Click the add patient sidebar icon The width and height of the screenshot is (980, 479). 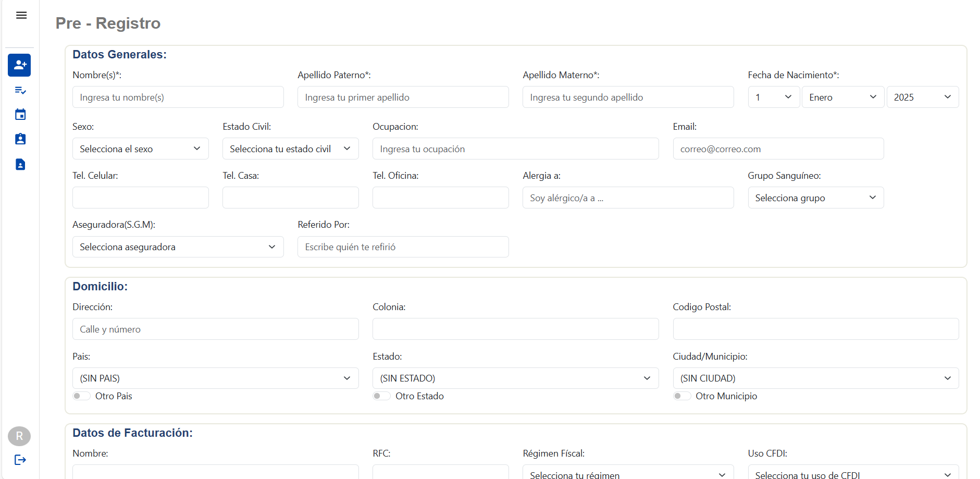click(x=20, y=65)
